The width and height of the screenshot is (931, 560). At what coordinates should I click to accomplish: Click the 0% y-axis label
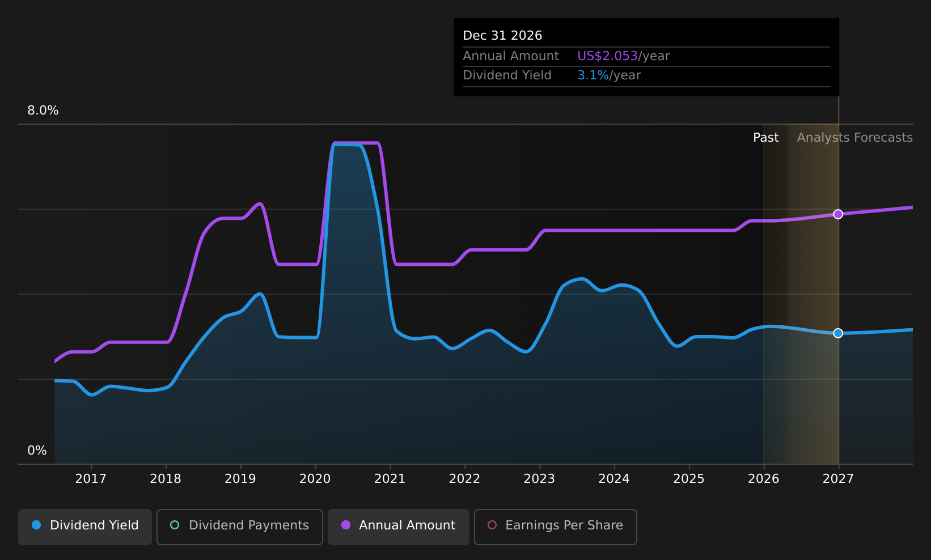(x=37, y=451)
